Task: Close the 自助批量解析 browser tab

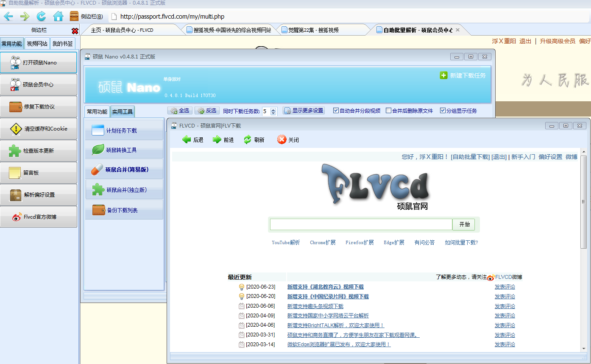Action: click(457, 30)
